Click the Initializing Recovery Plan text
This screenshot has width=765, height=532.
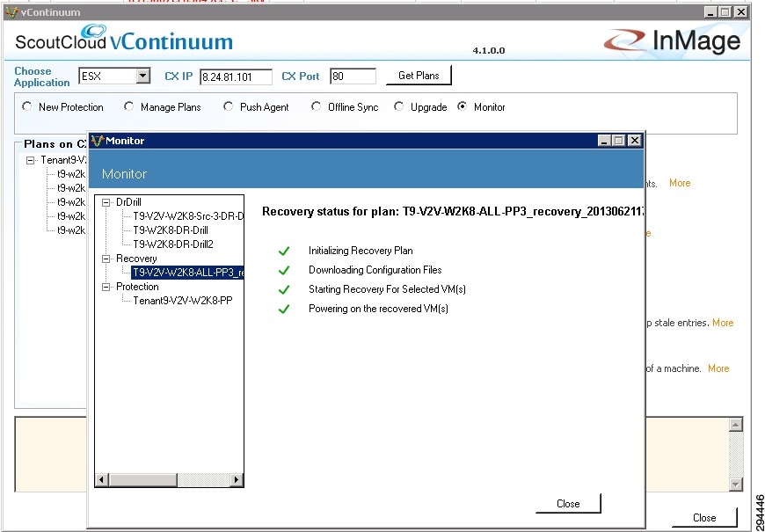(x=361, y=251)
